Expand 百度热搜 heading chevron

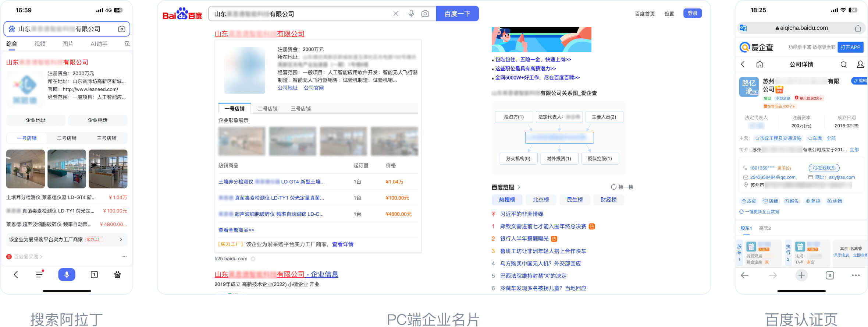pyautogui.click(x=519, y=187)
